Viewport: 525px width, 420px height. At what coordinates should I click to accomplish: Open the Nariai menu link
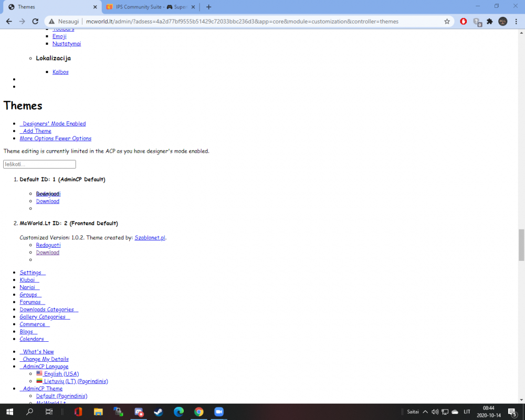point(29,287)
